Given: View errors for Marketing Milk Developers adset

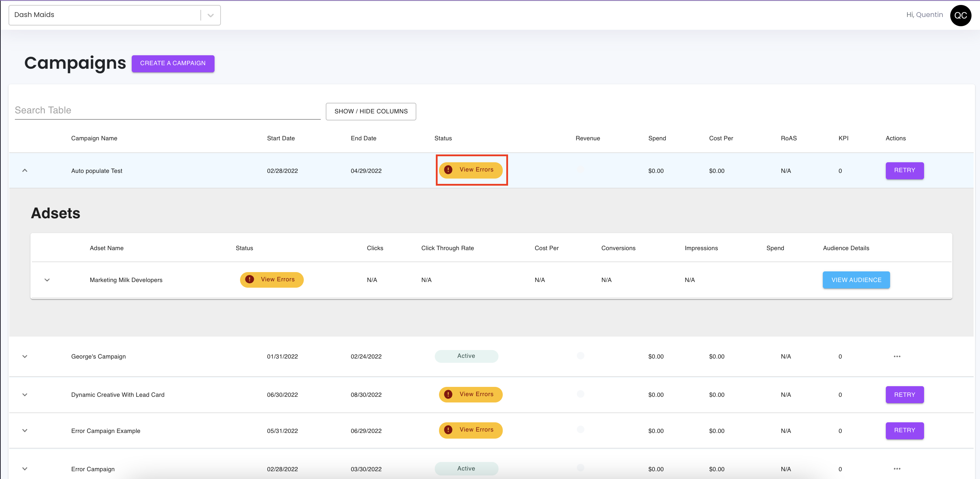Looking at the screenshot, I should coord(272,280).
